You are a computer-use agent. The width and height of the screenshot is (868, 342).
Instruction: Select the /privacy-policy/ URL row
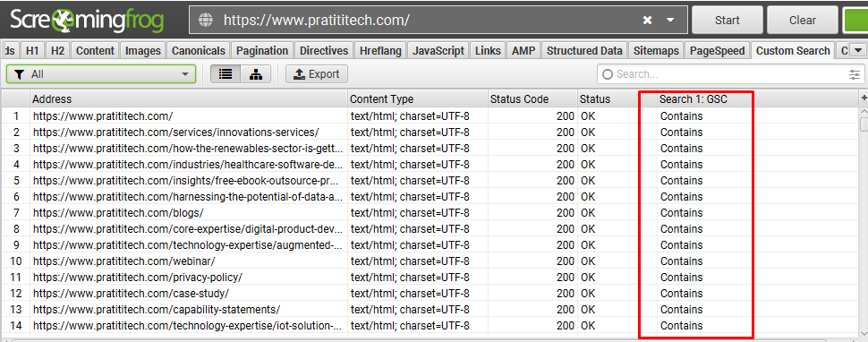[137, 278]
